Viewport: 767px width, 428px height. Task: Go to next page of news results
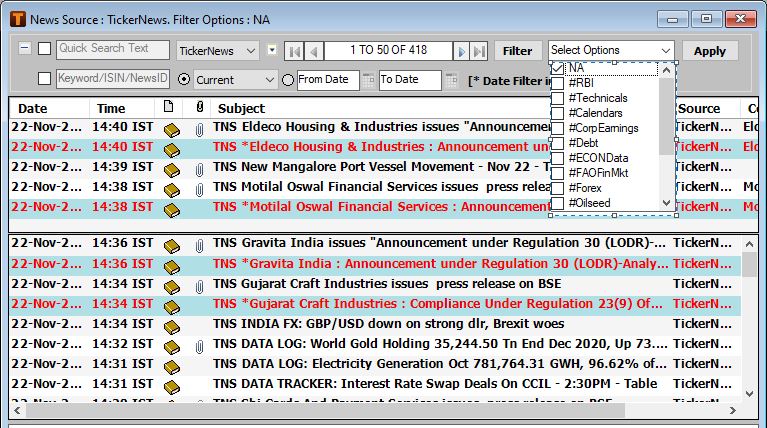pyautogui.click(x=461, y=51)
